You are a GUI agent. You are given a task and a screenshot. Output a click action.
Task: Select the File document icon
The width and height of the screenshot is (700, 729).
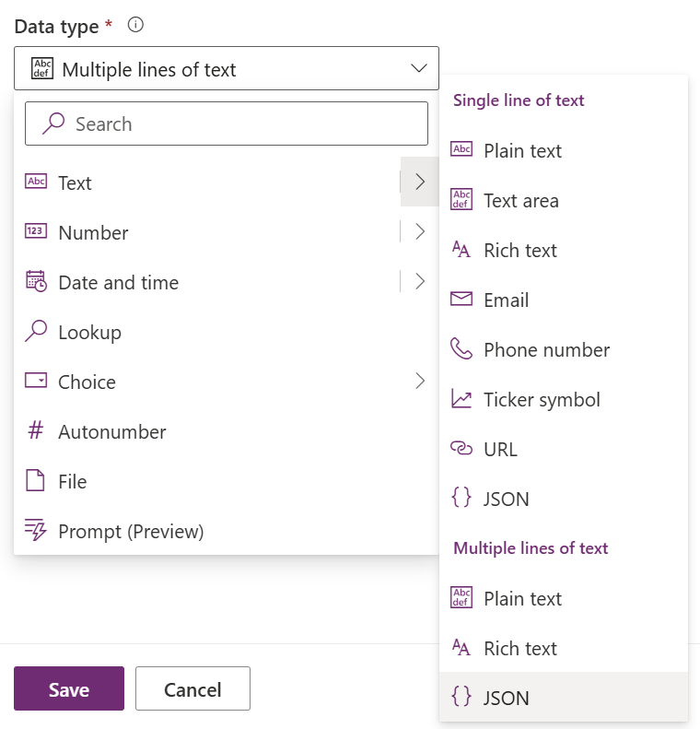pyautogui.click(x=36, y=481)
